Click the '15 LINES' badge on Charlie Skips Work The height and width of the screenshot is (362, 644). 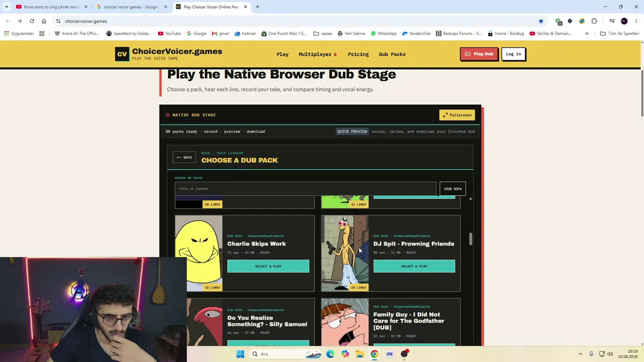[212, 288]
